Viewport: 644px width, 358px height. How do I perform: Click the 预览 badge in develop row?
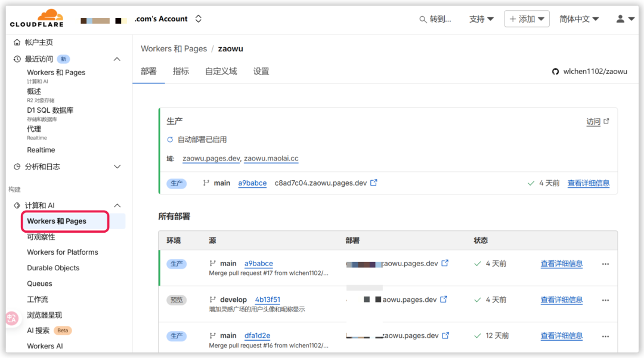pyautogui.click(x=177, y=300)
